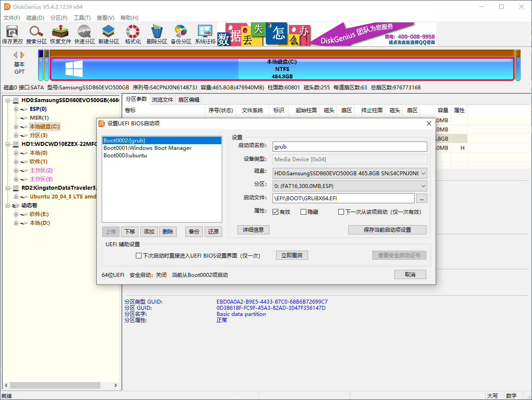Open the 查看(V) menu
The height and width of the screenshot is (400, 532).
coord(106,18)
